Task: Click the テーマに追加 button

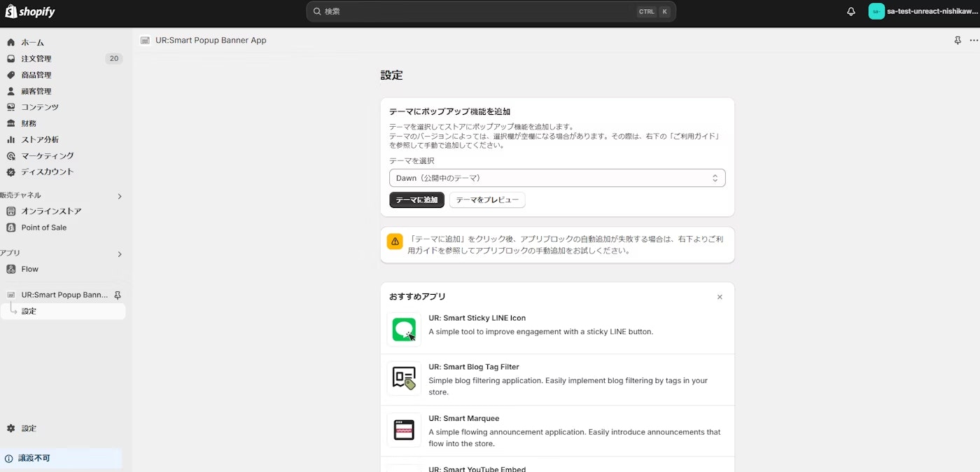Action: click(x=416, y=200)
